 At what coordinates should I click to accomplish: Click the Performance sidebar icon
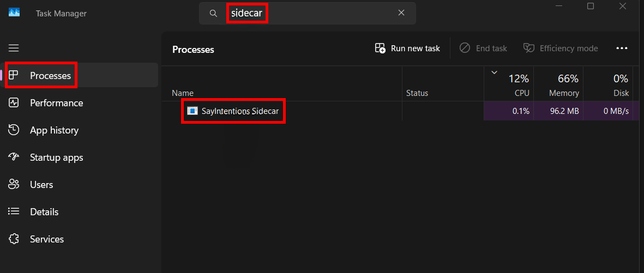pos(14,102)
